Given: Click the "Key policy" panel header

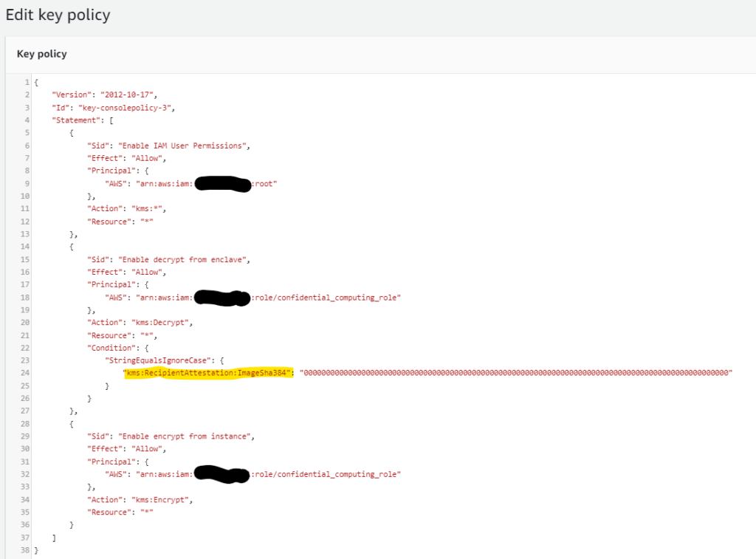Looking at the screenshot, I should pos(41,54).
